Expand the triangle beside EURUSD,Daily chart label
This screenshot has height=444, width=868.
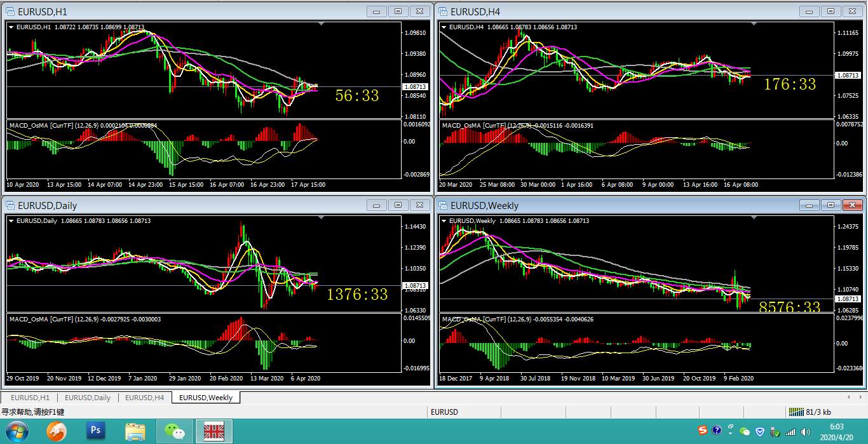coord(11,220)
